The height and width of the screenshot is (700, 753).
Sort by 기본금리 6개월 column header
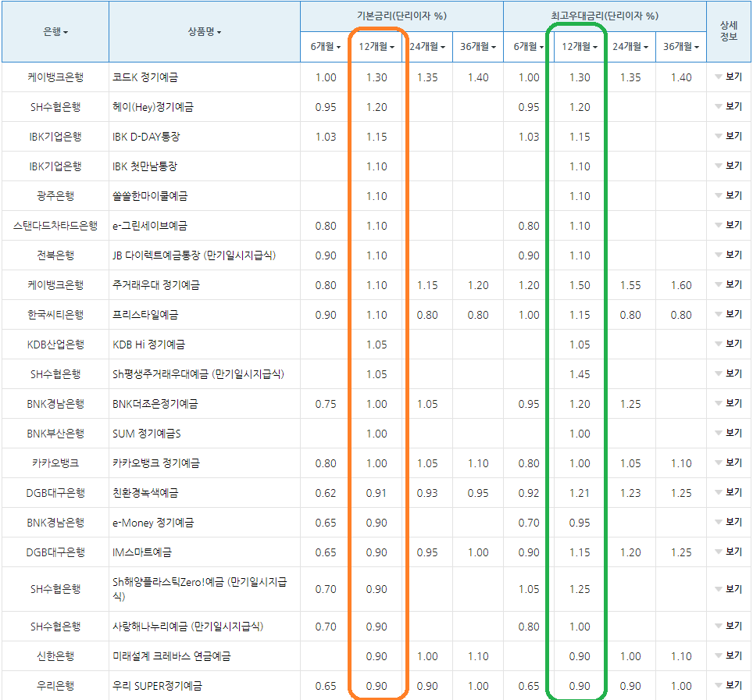325,47
